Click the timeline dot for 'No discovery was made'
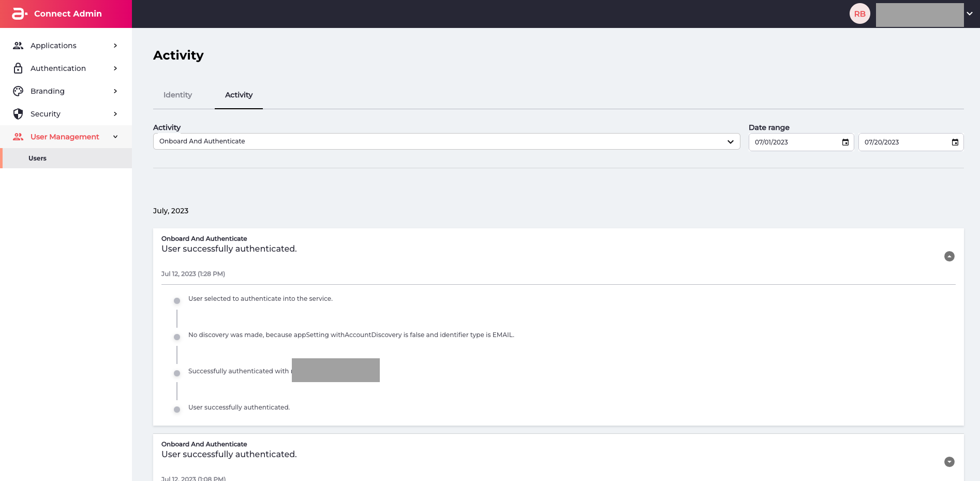This screenshot has width=980, height=481. click(x=177, y=337)
